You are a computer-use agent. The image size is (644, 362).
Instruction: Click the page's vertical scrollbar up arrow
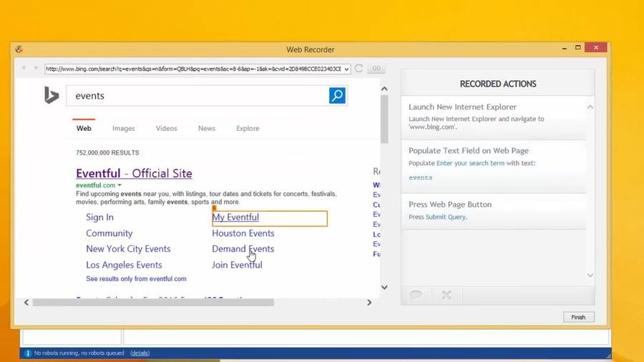[384, 89]
